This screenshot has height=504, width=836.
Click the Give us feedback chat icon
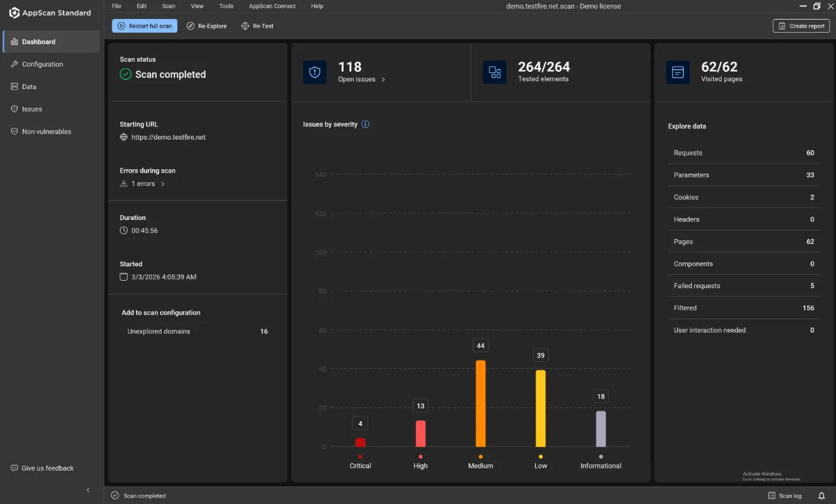coord(14,468)
